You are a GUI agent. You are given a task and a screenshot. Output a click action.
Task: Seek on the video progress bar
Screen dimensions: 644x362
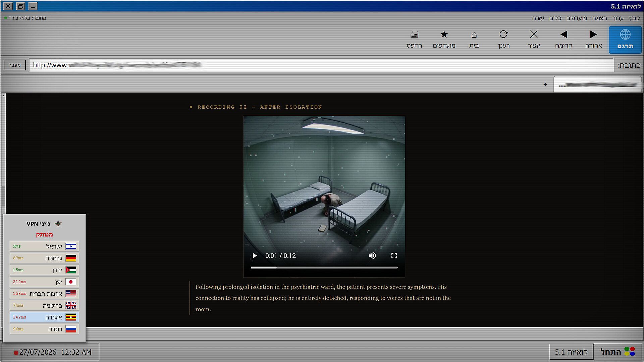pos(324,267)
